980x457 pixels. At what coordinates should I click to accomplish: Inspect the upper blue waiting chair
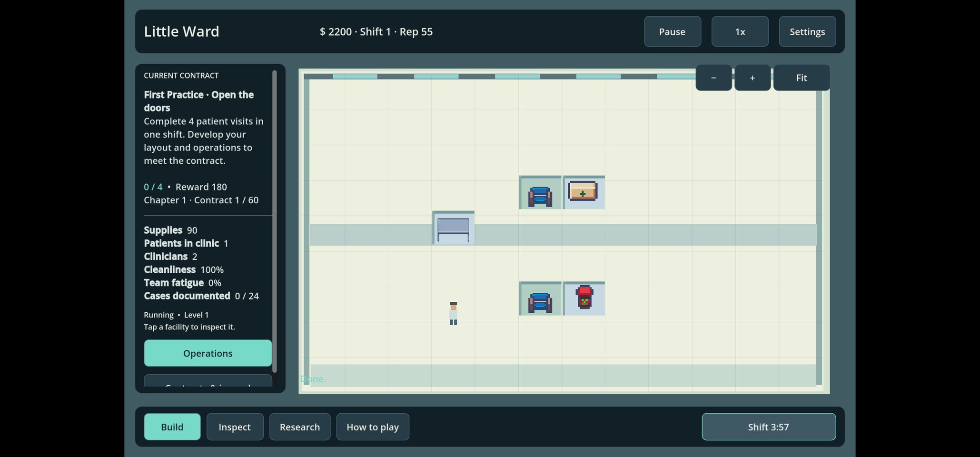540,193
